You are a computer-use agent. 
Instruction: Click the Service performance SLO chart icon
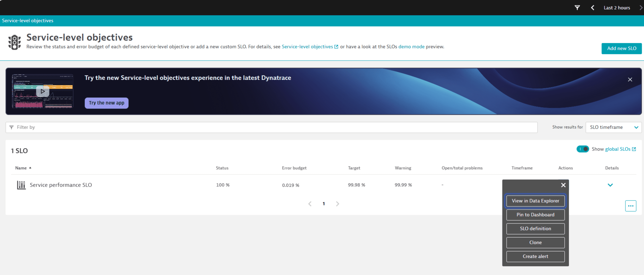click(21, 185)
